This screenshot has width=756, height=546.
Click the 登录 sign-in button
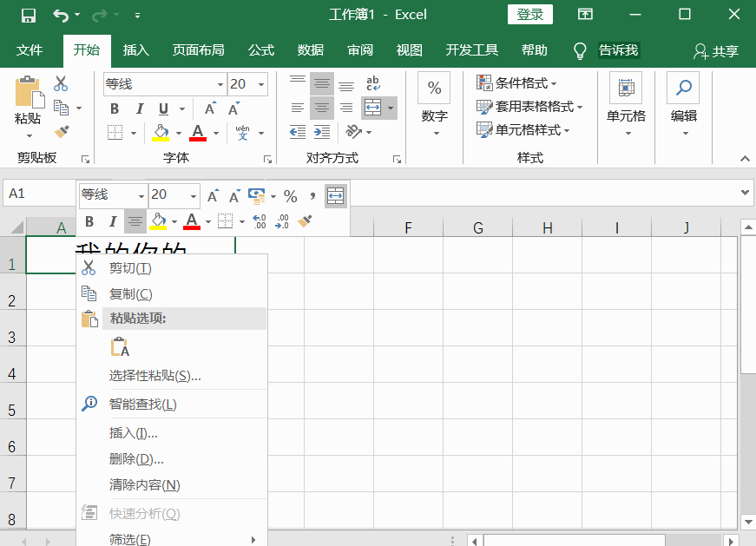coord(529,14)
